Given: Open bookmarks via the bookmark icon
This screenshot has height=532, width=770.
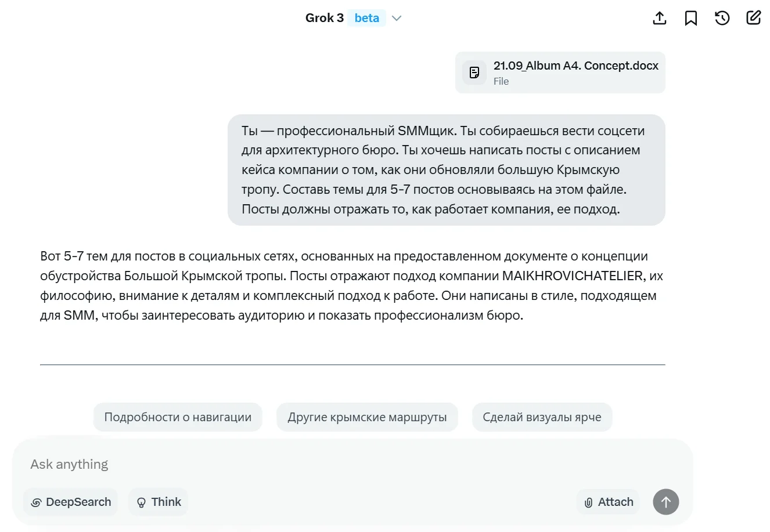Looking at the screenshot, I should click(x=691, y=18).
